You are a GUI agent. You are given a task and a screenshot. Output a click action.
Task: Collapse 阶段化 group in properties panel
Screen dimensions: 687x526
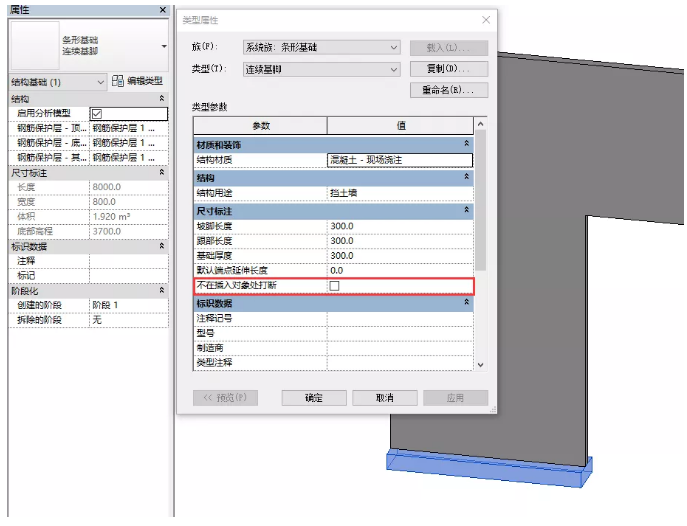[x=162, y=290]
